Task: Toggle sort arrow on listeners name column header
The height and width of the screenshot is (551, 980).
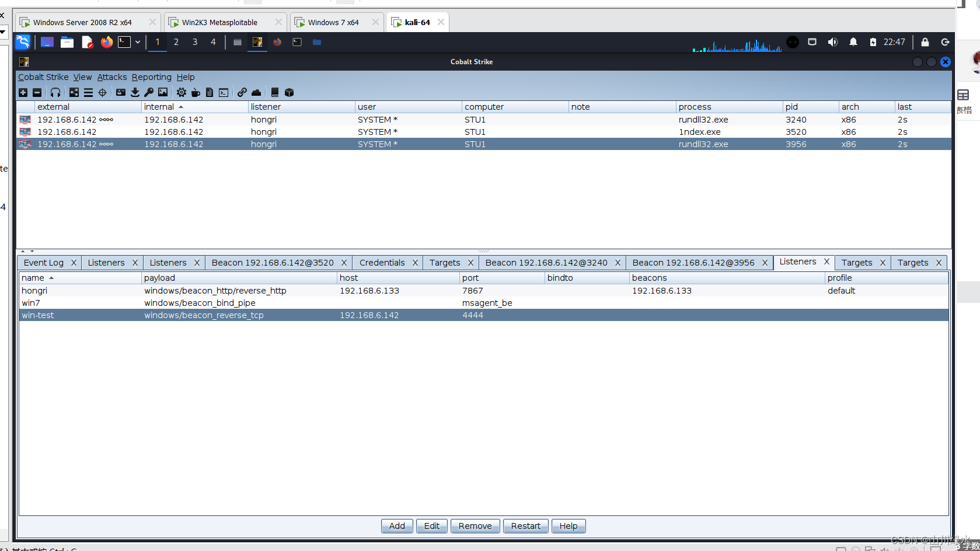Action: (51, 278)
